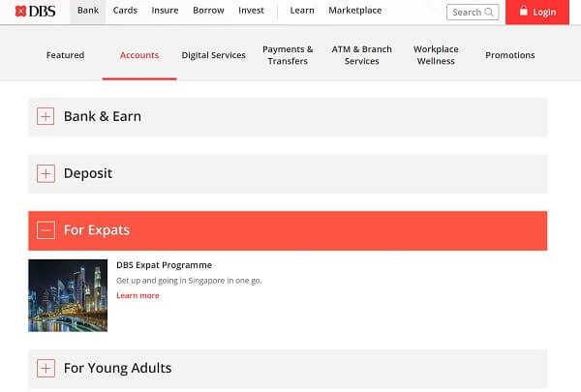Click the Bank & Earn heading text
This screenshot has height=392, width=581.
(103, 116)
